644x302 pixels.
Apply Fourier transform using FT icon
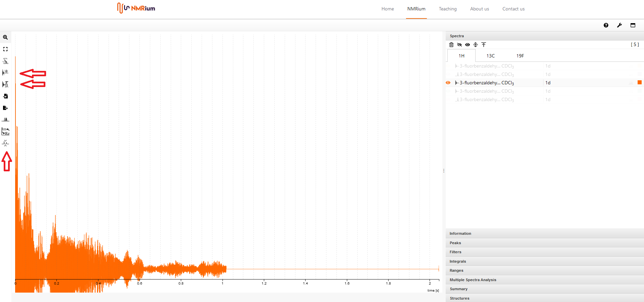point(5,84)
